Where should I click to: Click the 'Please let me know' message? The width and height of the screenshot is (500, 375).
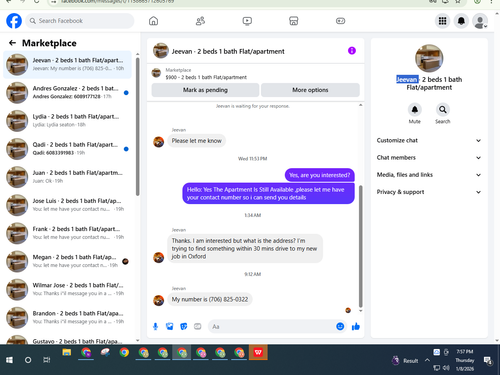pos(196,141)
